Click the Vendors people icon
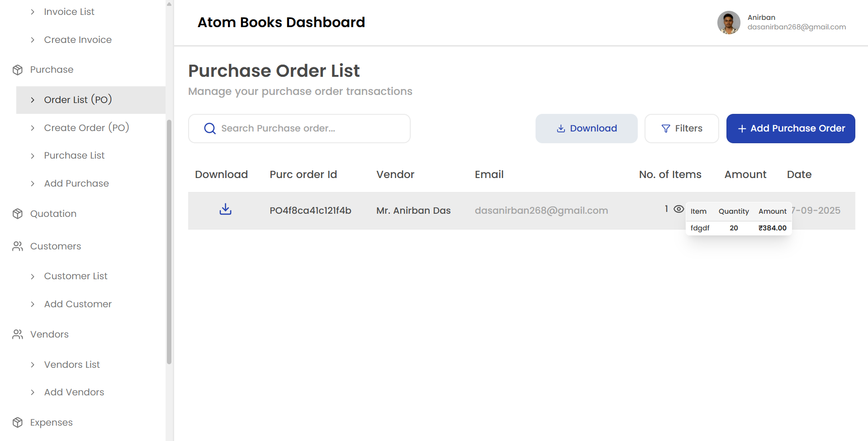This screenshot has width=868, height=441. click(18, 334)
